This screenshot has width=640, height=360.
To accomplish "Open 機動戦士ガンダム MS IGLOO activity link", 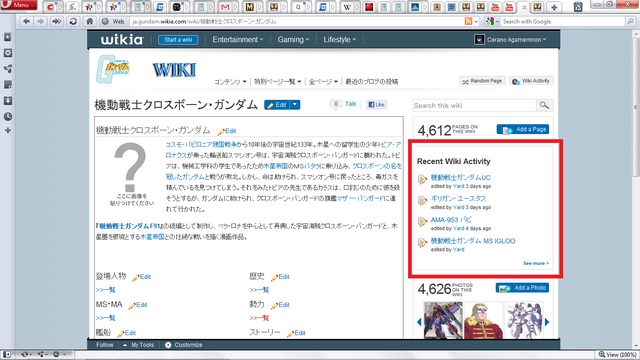I will pyautogui.click(x=473, y=241).
